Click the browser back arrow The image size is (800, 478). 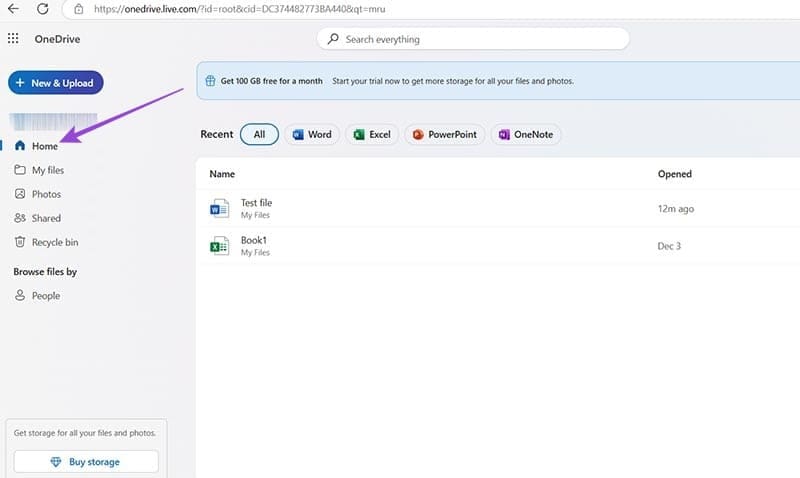13,9
